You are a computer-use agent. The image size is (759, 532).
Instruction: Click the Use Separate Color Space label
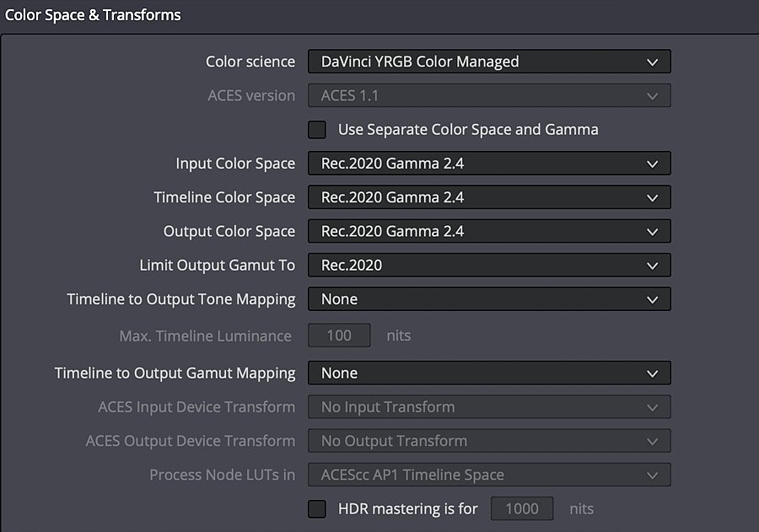click(468, 130)
